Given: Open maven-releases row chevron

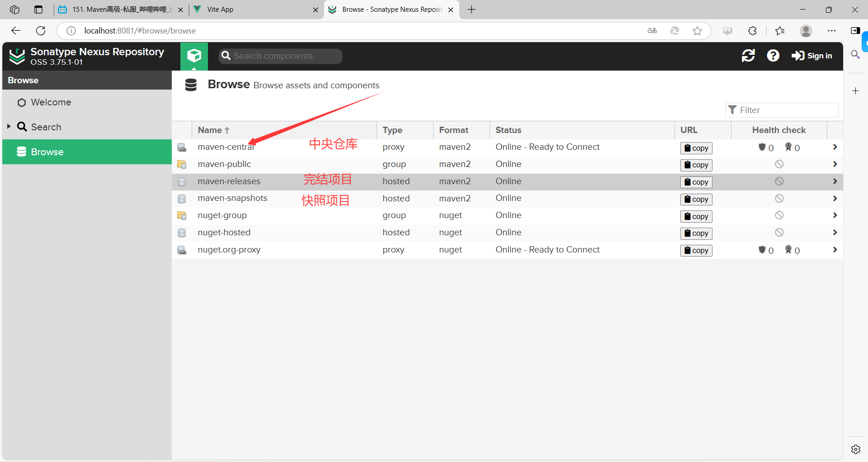Looking at the screenshot, I should [x=835, y=181].
